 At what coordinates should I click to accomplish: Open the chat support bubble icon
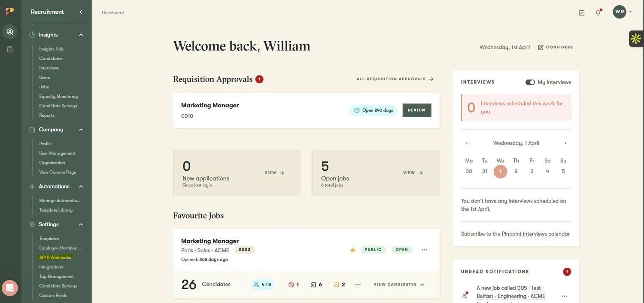pyautogui.click(x=10, y=288)
